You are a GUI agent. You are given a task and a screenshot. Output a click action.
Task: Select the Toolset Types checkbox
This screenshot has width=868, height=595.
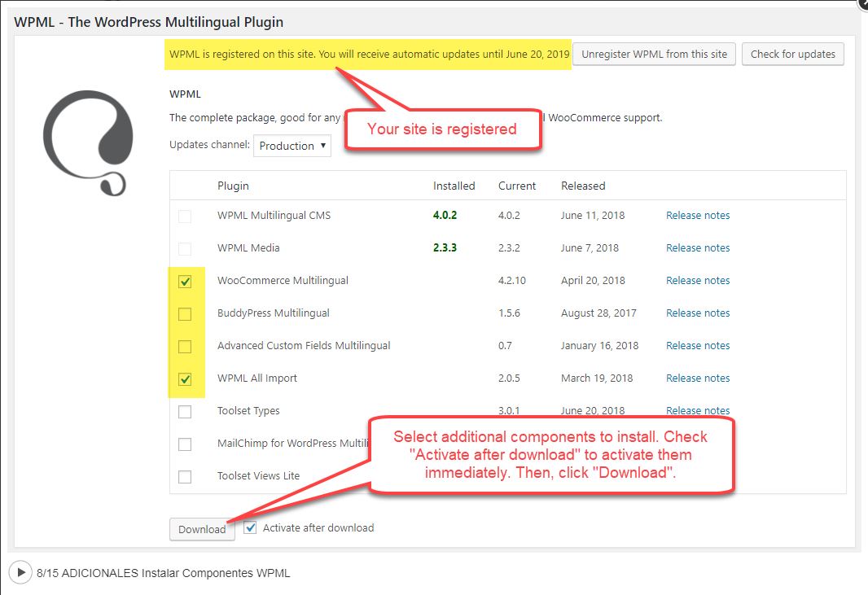pyautogui.click(x=185, y=412)
